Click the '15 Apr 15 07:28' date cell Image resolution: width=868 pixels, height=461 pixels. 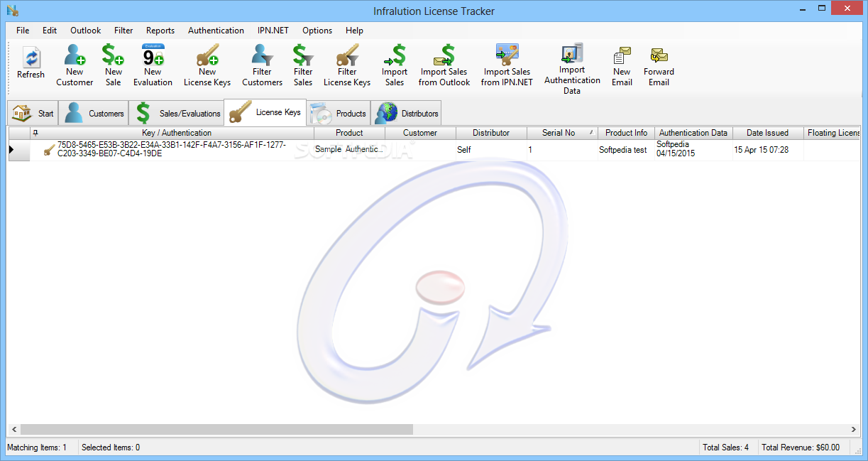point(768,150)
